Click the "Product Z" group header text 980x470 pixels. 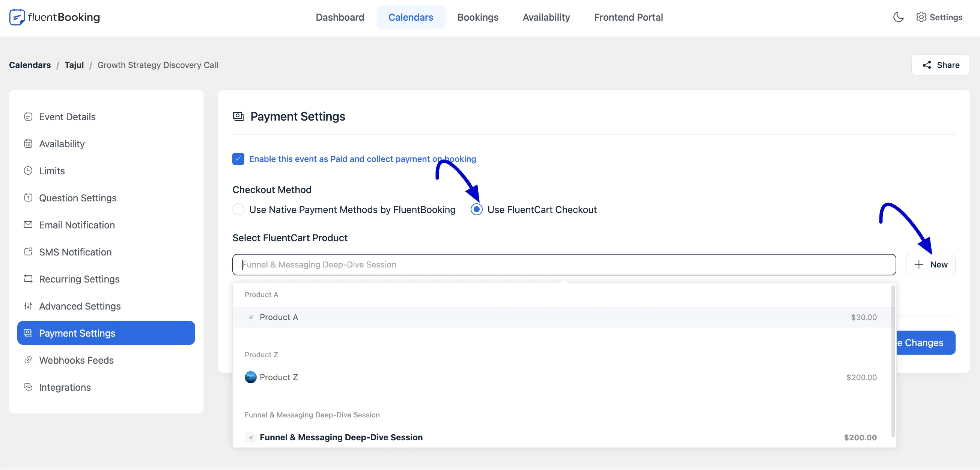[261, 355]
